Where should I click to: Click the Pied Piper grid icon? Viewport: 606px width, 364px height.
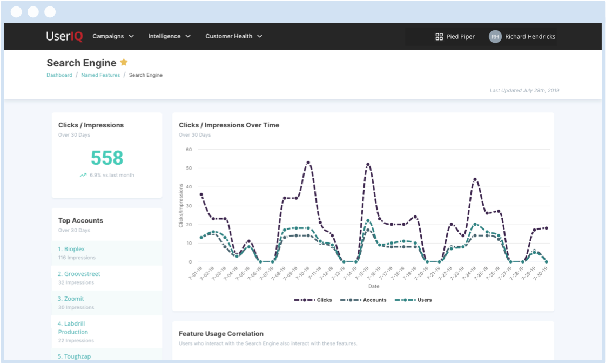pyautogui.click(x=439, y=37)
